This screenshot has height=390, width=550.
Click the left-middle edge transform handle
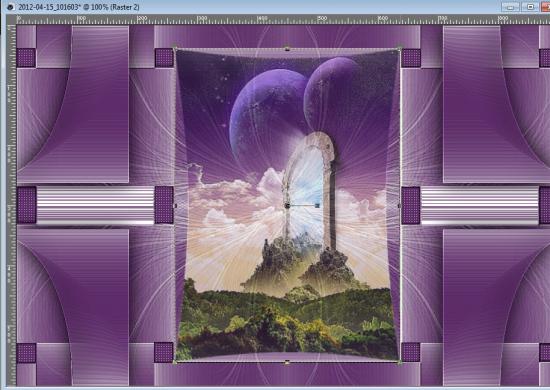coord(175,206)
